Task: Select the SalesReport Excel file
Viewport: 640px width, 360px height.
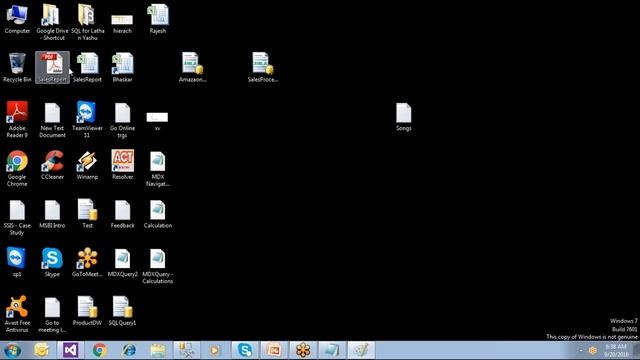Action: pos(87,68)
